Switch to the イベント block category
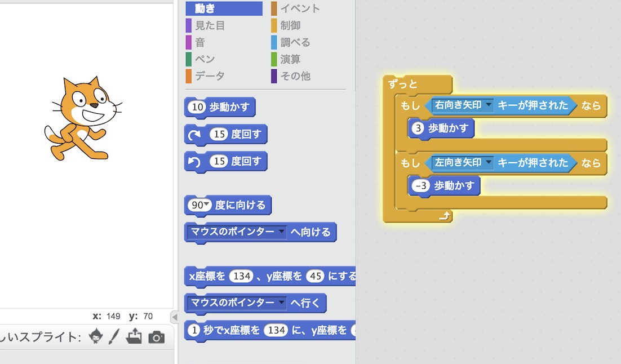 click(295, 8)
